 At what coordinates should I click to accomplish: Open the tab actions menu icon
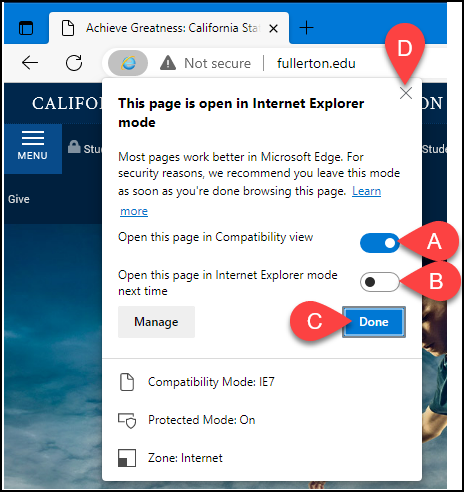tap(26, 28)
